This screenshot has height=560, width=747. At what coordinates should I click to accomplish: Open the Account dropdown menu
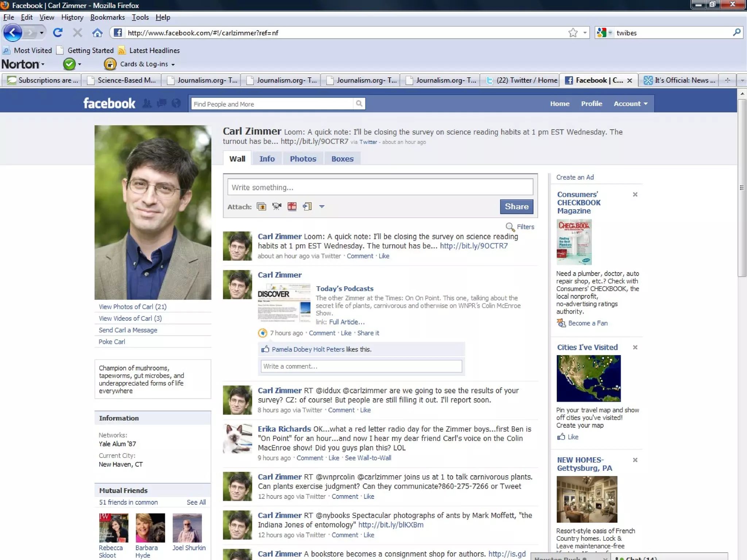(x=630, y=104)
